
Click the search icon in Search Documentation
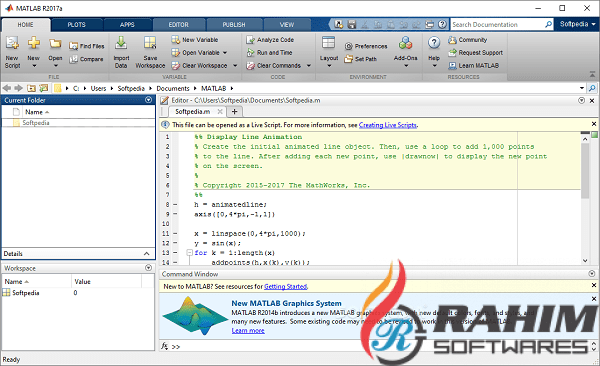548,24
